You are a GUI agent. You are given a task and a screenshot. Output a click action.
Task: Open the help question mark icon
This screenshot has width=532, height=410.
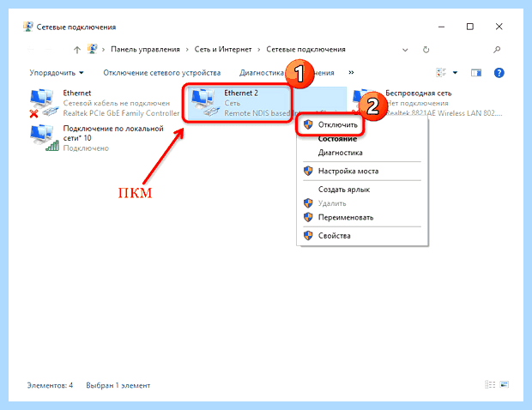point(499,73)
